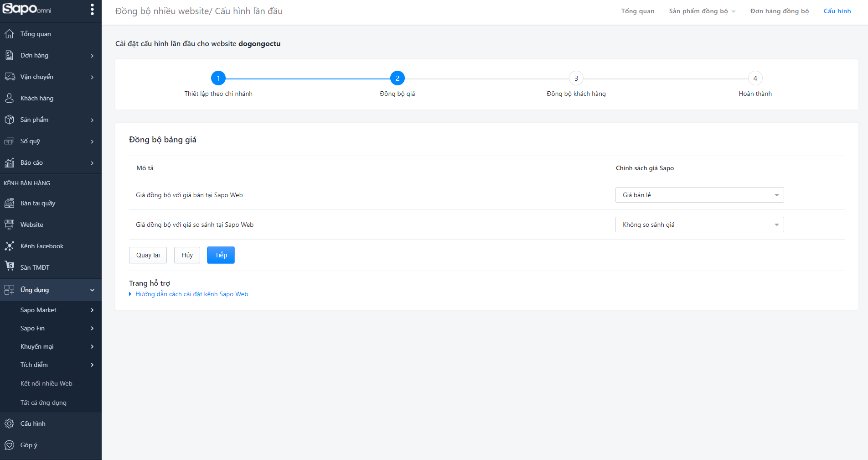868x460 pixels.
Task: Open the Kênh Facebook sidebar item
Action: click(x=51, y=246)
